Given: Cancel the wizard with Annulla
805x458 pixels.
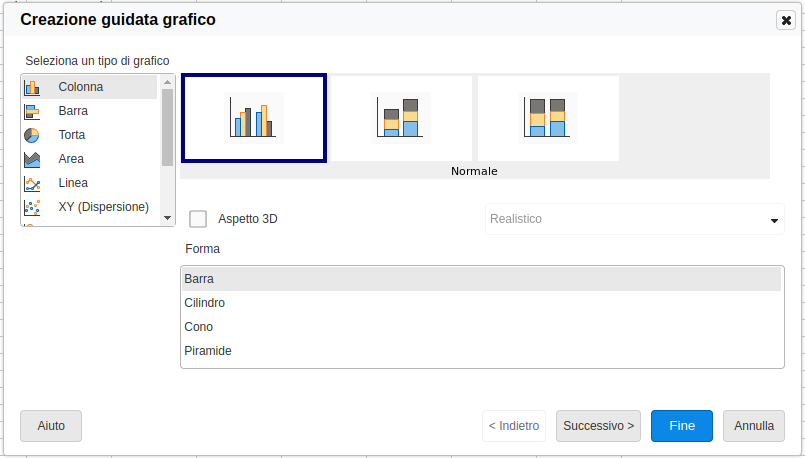Looking at the screenshot, I should pos(753,426).
